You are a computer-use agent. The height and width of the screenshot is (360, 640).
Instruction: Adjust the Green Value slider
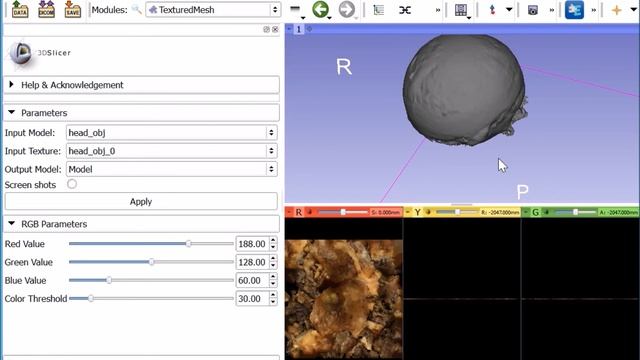(x=151, y=262)
